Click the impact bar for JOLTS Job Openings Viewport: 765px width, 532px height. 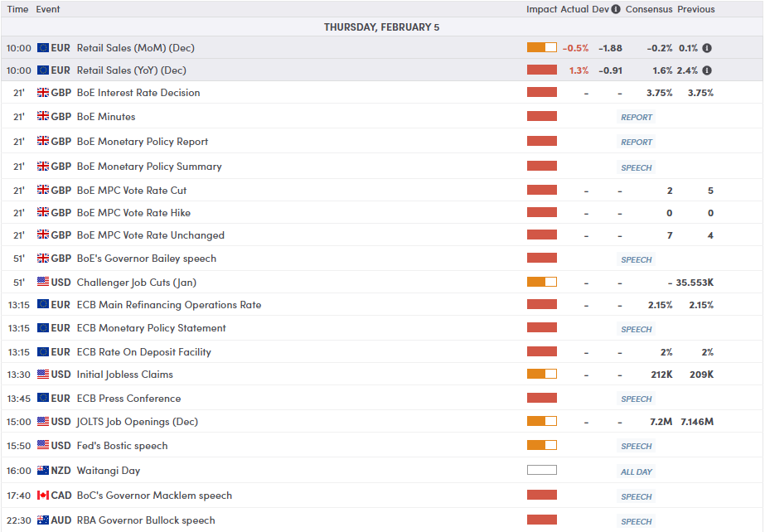point(541,421)
